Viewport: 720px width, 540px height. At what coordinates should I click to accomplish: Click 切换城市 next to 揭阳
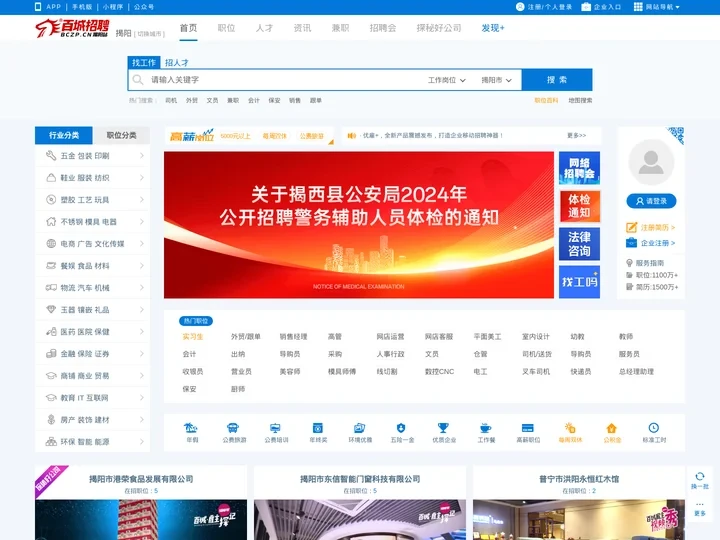[x=149, y=34]
